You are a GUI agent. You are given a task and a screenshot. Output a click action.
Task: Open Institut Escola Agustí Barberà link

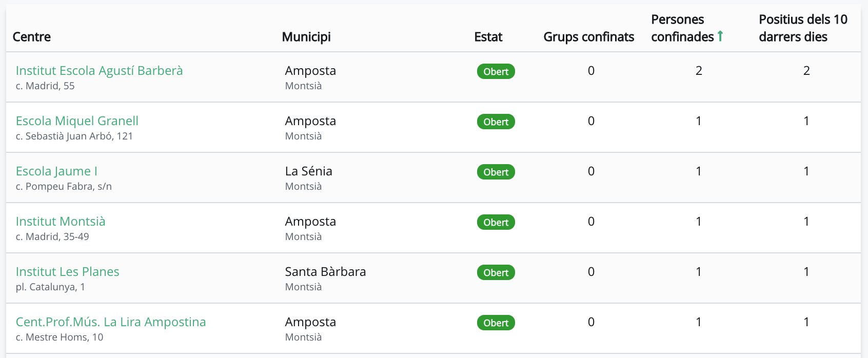click(99, 71)
